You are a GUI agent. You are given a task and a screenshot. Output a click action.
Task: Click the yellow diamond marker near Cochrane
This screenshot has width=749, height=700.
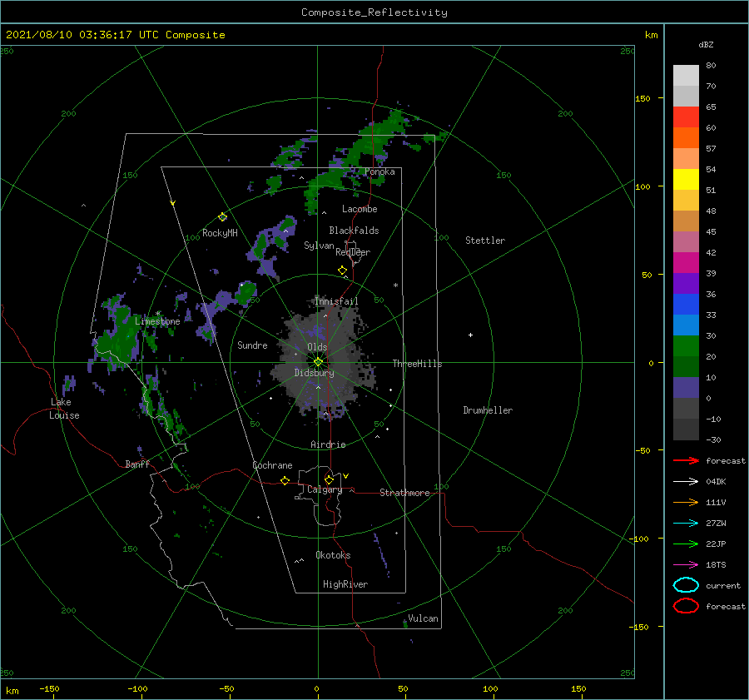285,480
